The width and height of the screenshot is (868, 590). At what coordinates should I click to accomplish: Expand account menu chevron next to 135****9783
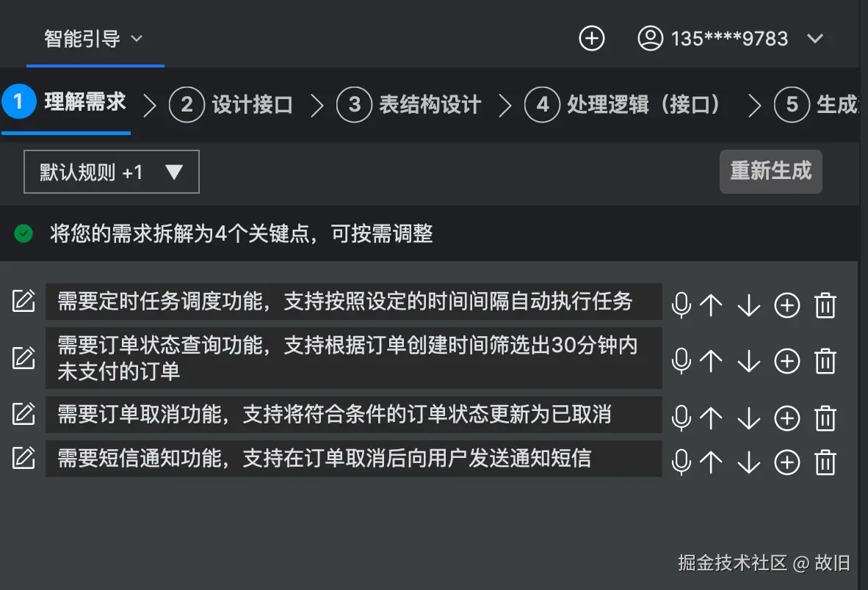point(815,39)
